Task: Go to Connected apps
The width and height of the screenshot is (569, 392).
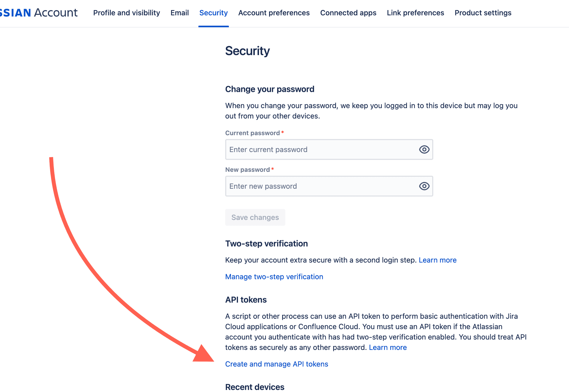Action: coord(348,13)
